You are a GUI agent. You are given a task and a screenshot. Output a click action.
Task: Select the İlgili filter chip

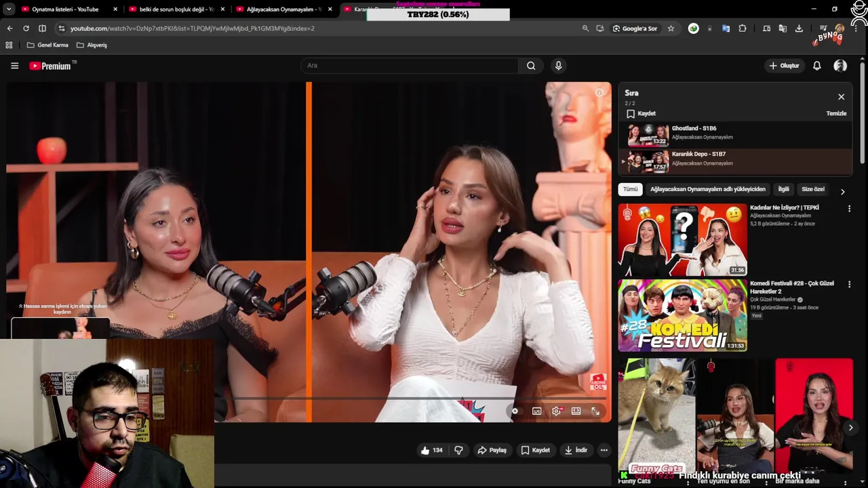783,189
